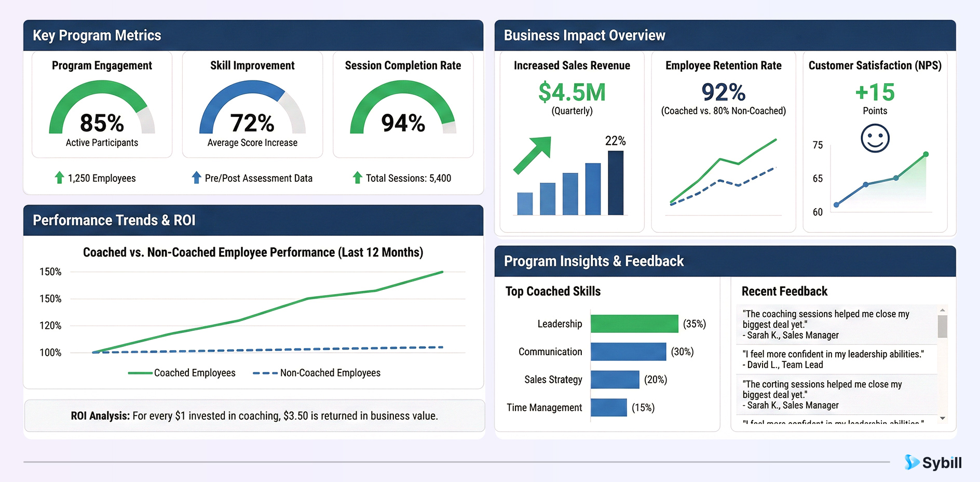980x482 pixels.
Task: Click the Business Impact Overview header
Action: point(725,35)
